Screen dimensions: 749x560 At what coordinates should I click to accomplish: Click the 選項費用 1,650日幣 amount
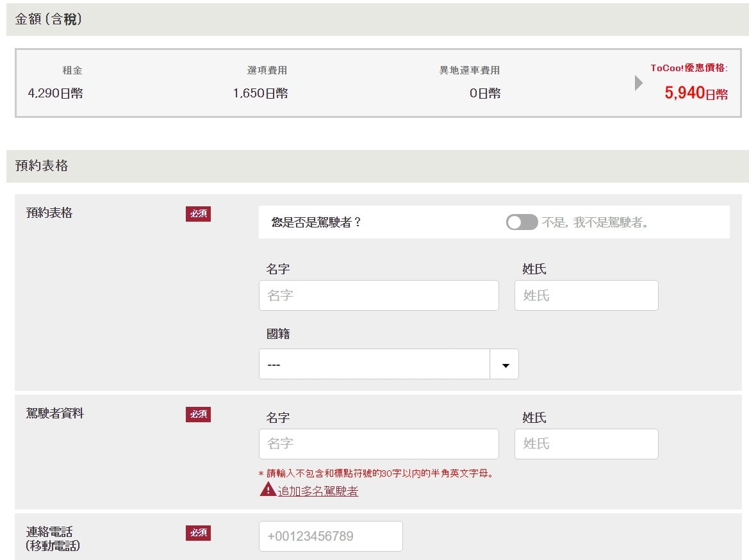click(x=260, y=94)
